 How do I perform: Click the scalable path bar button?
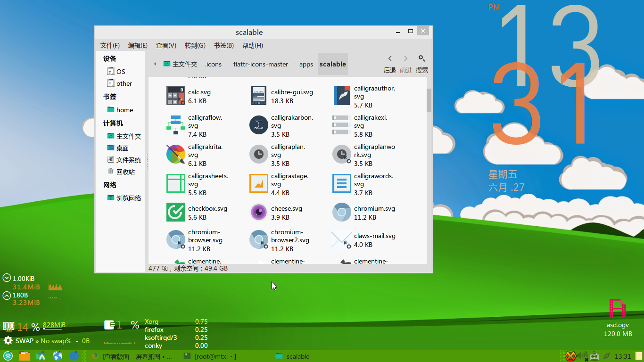[333, 64]
